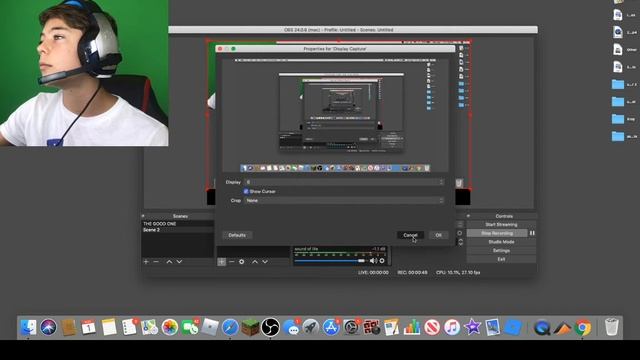Open the Display dropdown in Properties
This screenshot has height=360, width=640.
point(344,182)
